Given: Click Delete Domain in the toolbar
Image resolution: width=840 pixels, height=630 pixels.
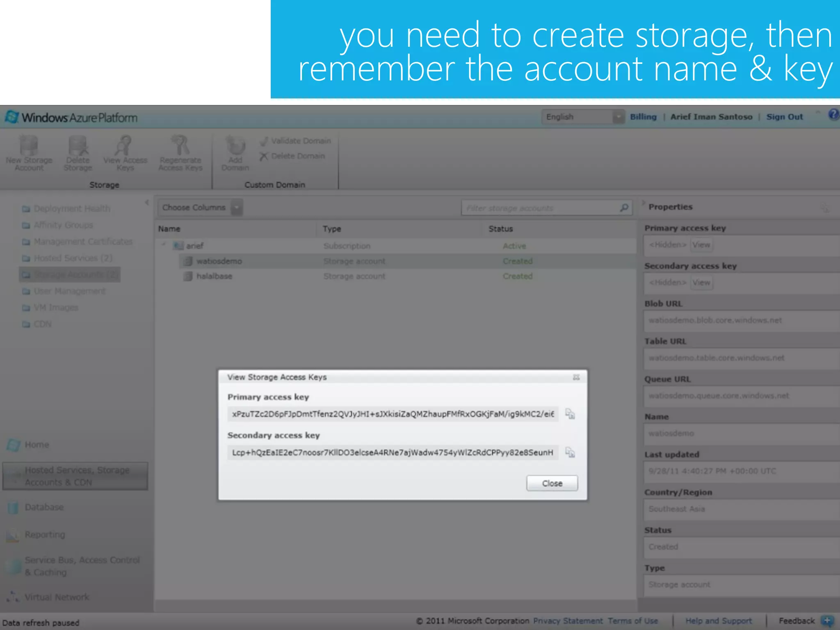Looking at the screenshot, I should click(292, 156).
